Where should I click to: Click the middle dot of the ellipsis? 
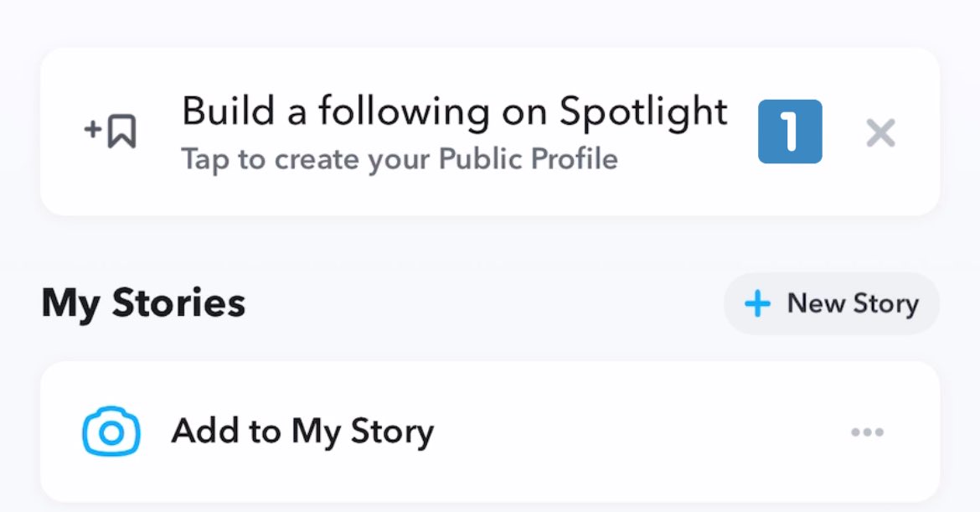click(868, 432)
